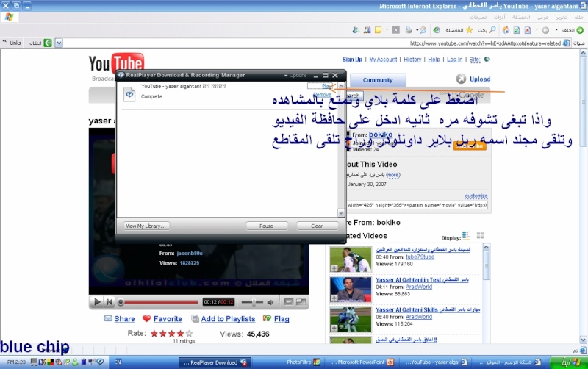
Task: Click the Sign Up link on YouTube
Action: pyautogui.click(x=352, y=60)
